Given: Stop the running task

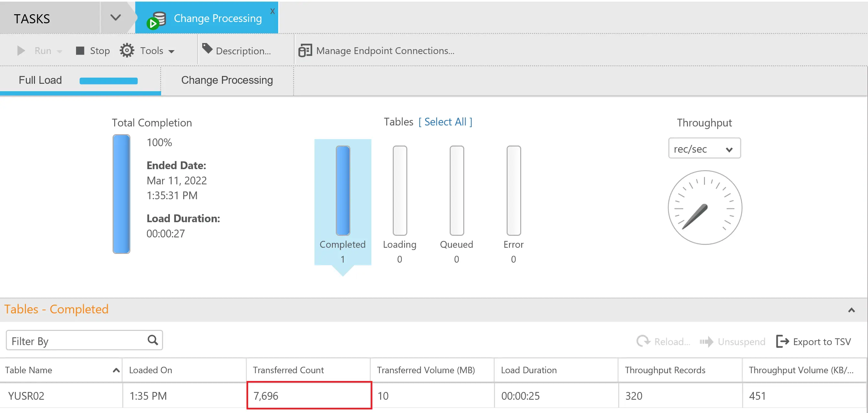Looking at the screenshot, I should coord(93,50).
